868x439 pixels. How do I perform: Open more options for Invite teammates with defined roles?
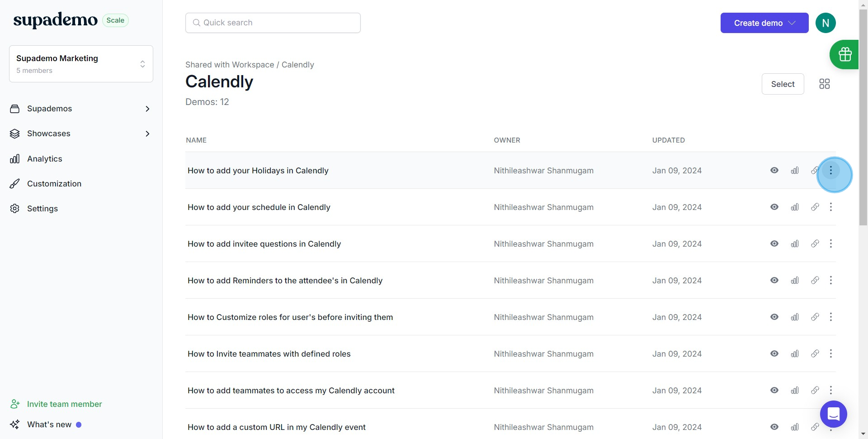pos(831,353)
